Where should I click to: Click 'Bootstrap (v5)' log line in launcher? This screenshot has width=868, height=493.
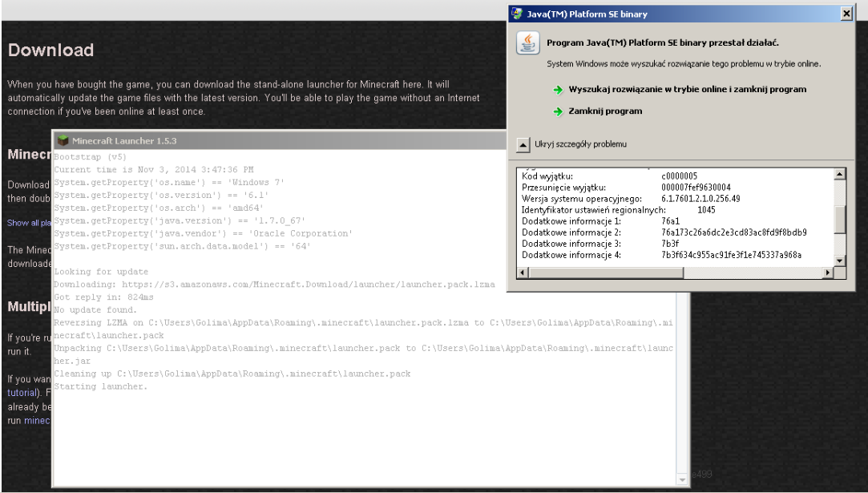pos(91,157)
